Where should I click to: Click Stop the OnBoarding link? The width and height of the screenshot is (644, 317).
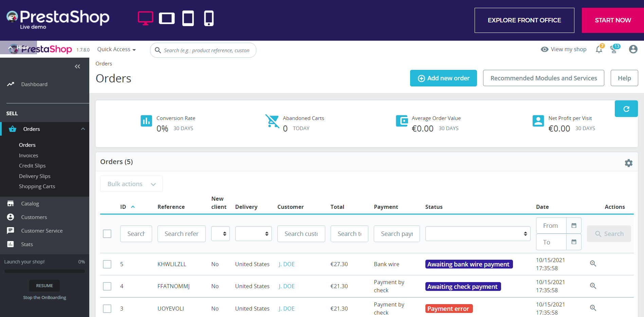point(44,297)
